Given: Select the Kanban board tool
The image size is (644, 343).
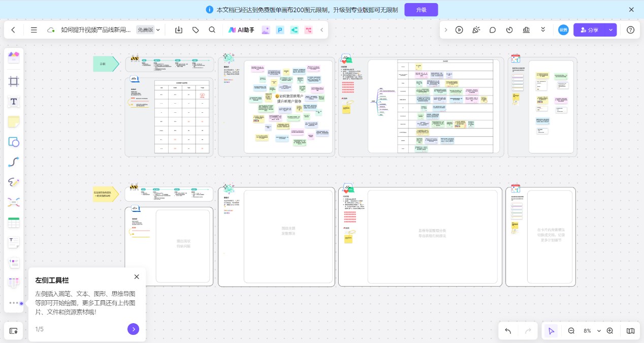Looking at the screenshot, I should tap(14, 283).
